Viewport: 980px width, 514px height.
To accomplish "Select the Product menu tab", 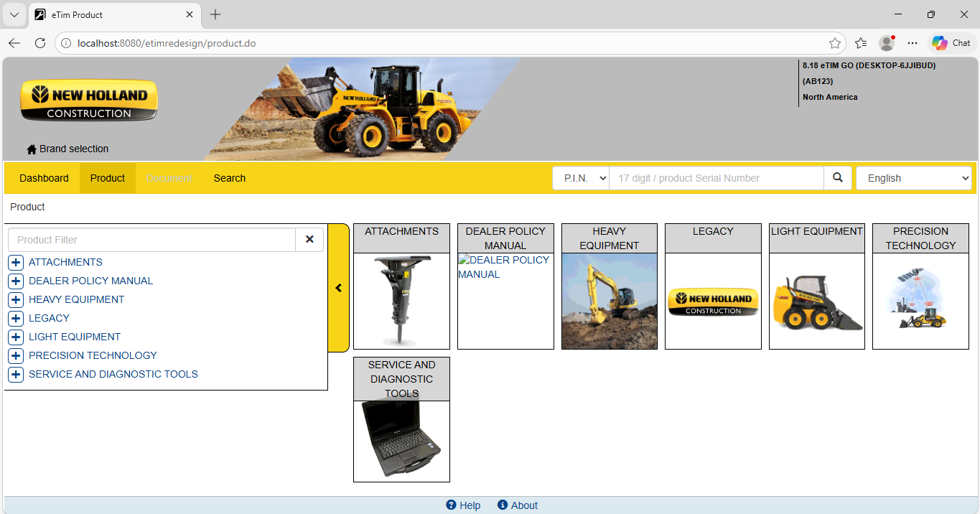I will [x=108, y=178].
